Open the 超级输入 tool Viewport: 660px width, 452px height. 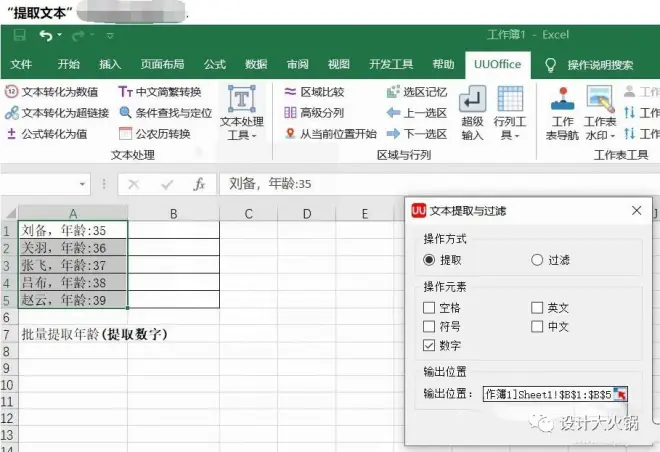(472, 113)
